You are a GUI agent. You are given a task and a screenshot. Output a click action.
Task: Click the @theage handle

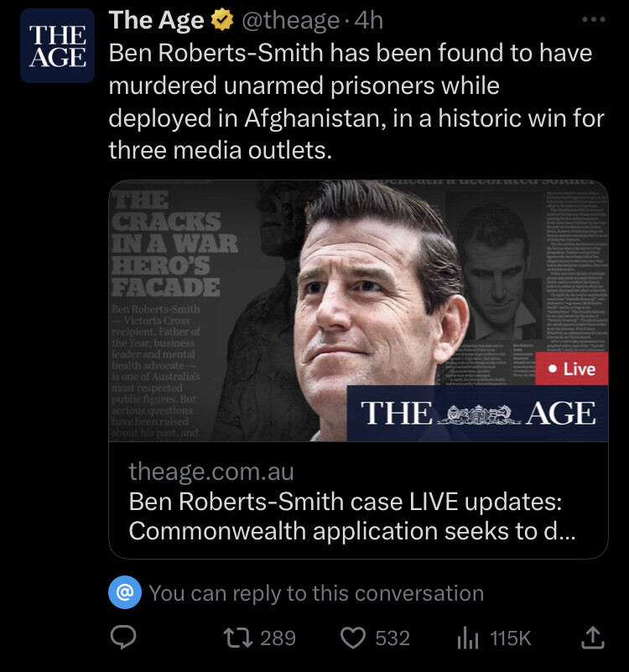point(290,20)
